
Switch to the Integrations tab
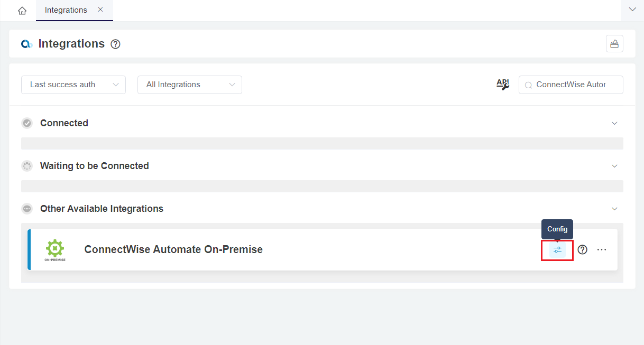click(x=66, y=10)
